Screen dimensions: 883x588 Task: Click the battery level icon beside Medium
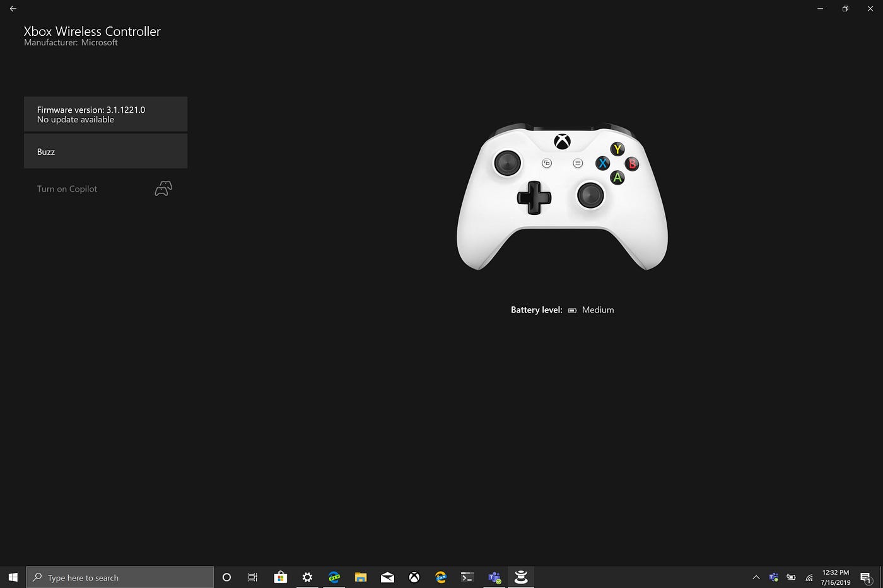point(572,309)
